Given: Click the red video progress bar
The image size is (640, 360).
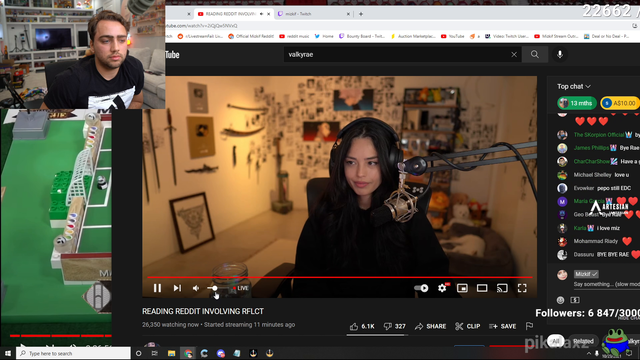Looking at the screenshot, I should pyautogui.click(x=340, y=277).
